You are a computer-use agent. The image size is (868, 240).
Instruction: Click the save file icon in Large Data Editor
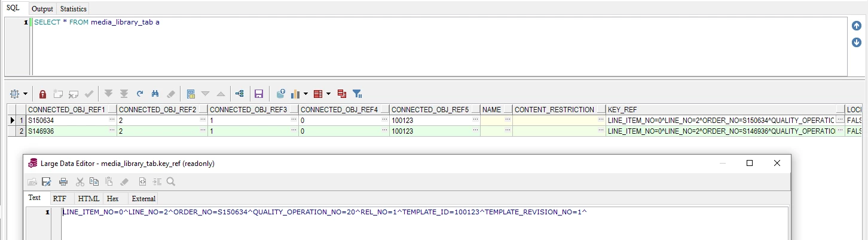pos(47,181)
